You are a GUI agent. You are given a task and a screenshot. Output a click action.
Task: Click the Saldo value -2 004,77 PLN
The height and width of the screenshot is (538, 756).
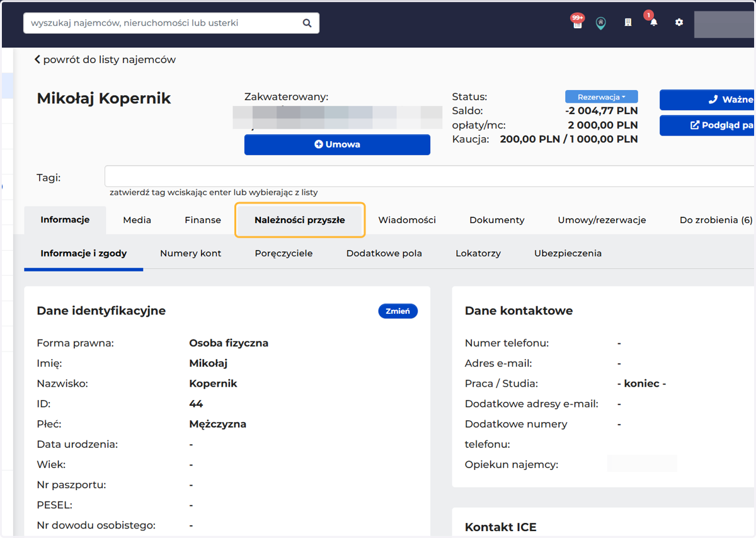click(x=602, y=111)
